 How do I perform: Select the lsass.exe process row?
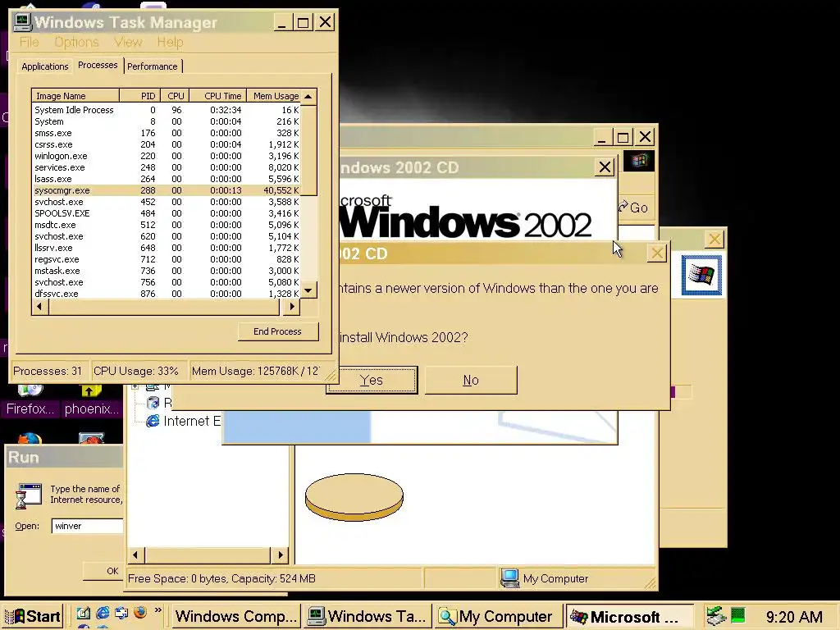[167, 179]
